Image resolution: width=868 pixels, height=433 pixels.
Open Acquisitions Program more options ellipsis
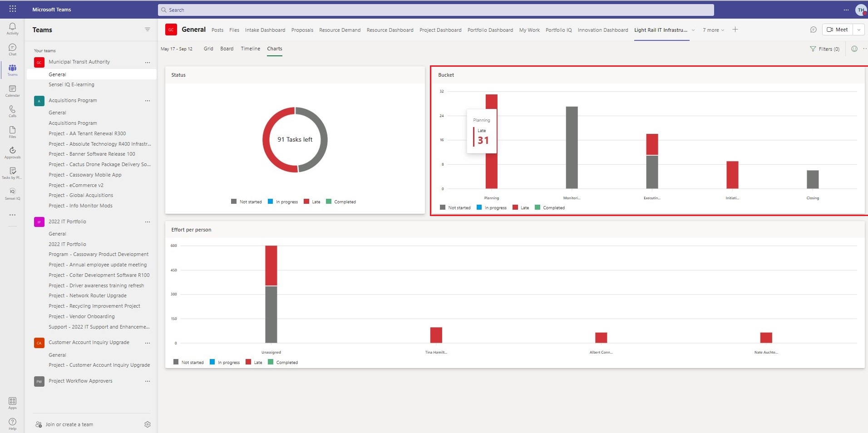pos(148,101)
